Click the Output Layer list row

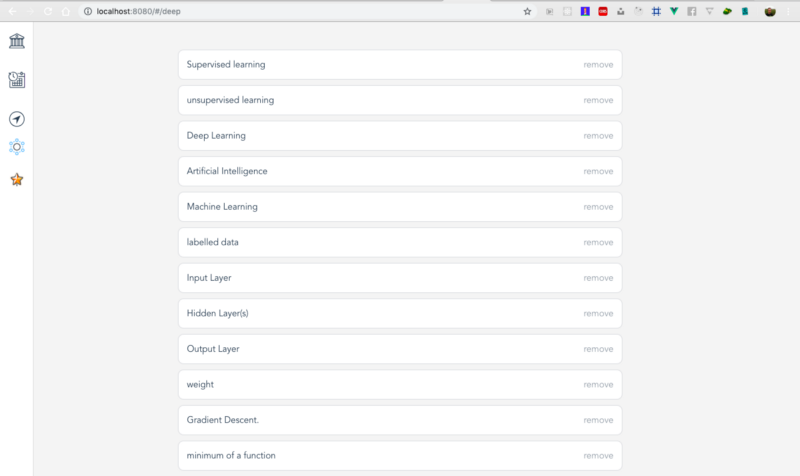pos(380,349)
